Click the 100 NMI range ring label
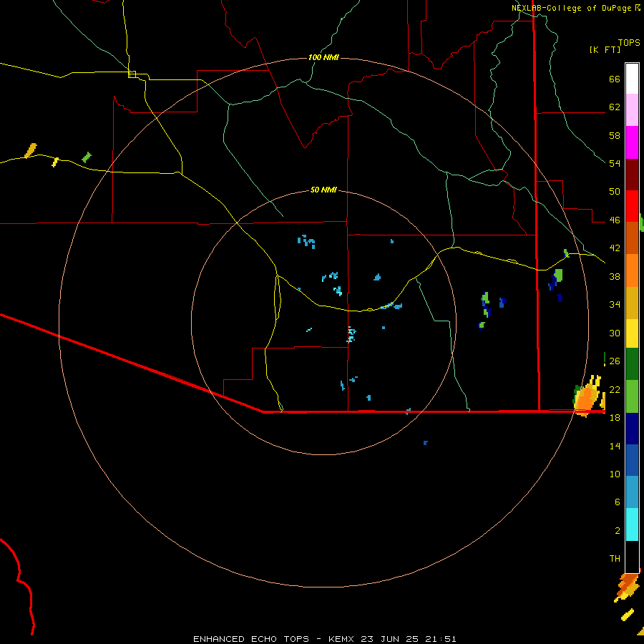644x644 pixels. (x=323, y=57)
